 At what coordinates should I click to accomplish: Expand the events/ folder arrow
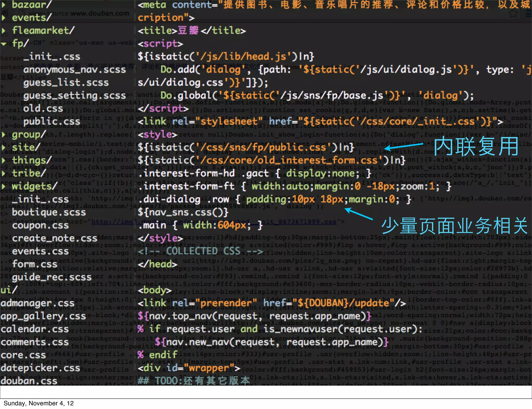coord(3,18)
